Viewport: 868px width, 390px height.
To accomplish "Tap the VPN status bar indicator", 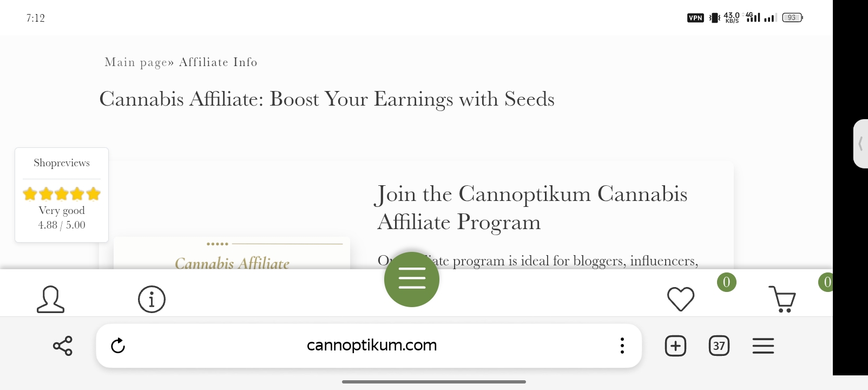I will pos(695,18).
